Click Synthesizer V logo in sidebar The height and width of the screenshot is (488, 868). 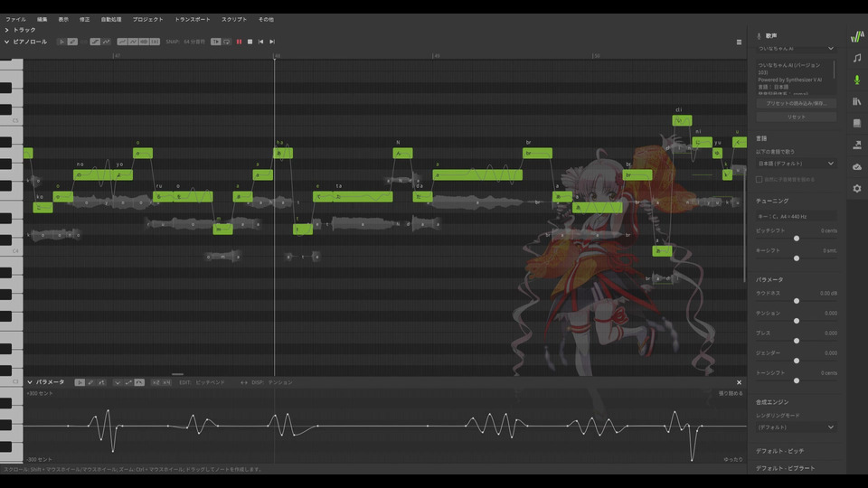857,36
